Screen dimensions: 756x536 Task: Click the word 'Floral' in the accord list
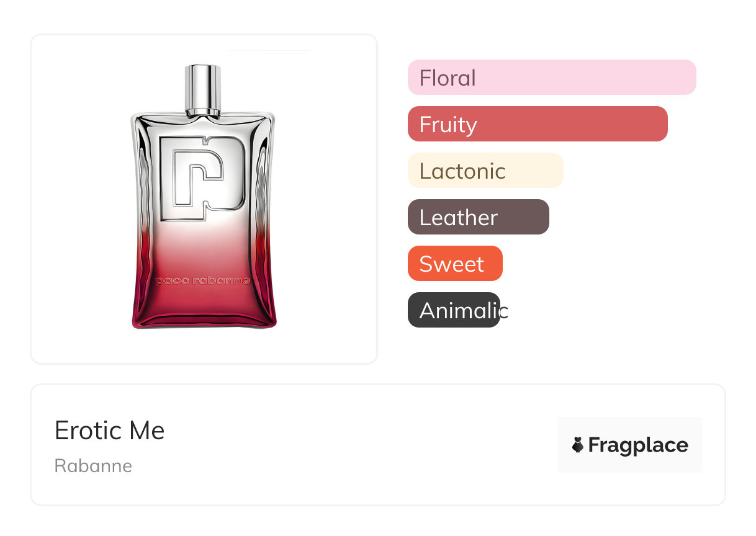(x=448, y=78)
